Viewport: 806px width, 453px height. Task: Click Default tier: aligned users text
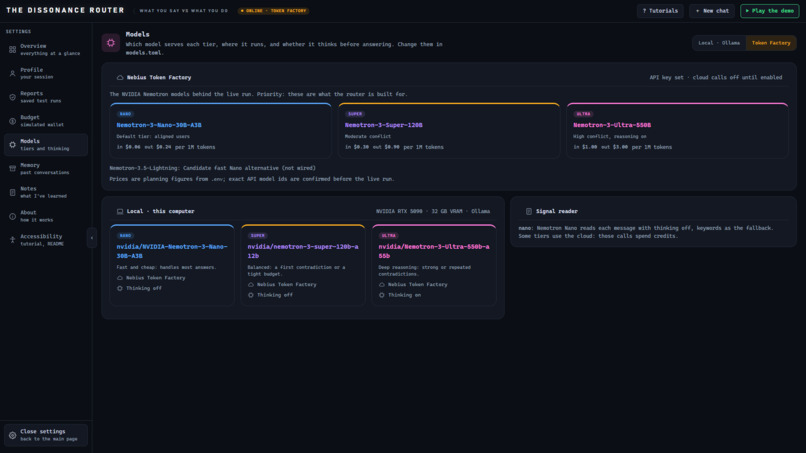(153, 137)
